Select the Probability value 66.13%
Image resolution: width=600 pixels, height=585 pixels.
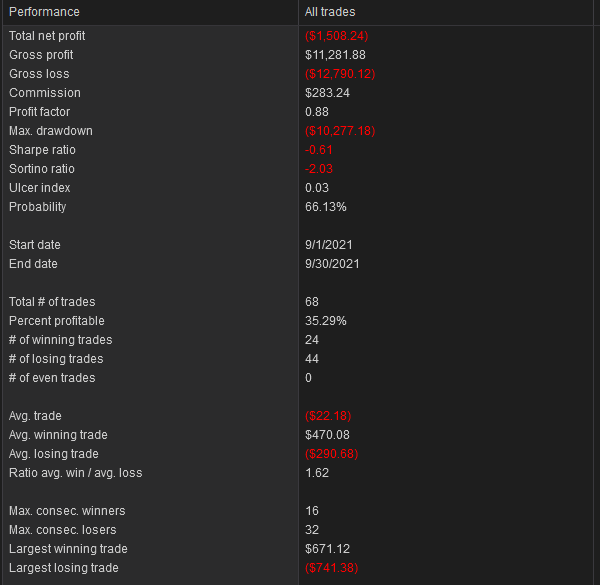coord(326,207)
